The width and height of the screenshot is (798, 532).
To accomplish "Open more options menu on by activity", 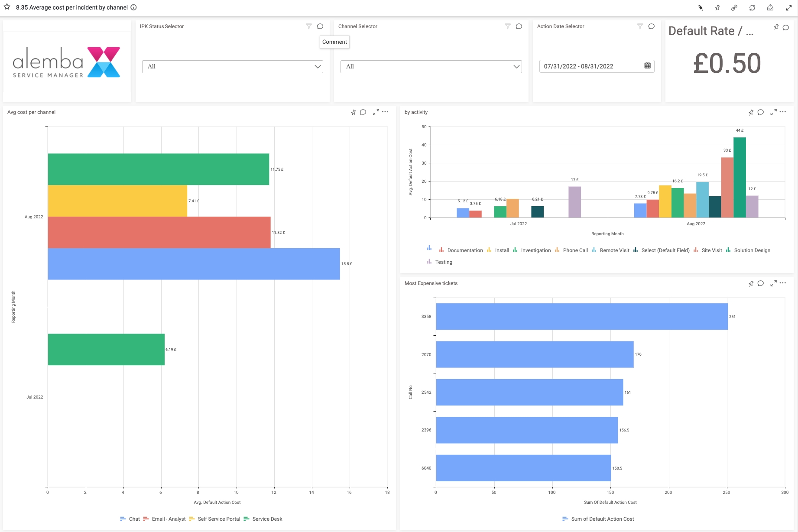I will [x=783, y=112].
